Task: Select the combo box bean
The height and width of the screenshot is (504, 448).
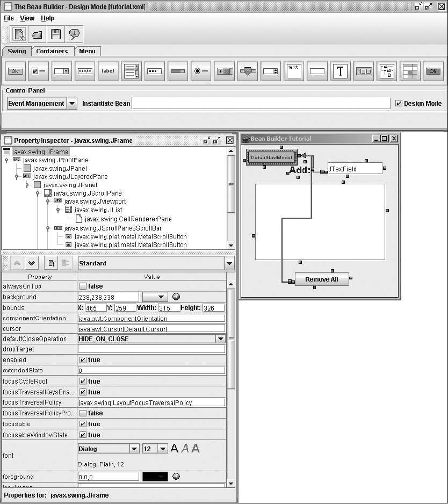Action: point(61,71)
